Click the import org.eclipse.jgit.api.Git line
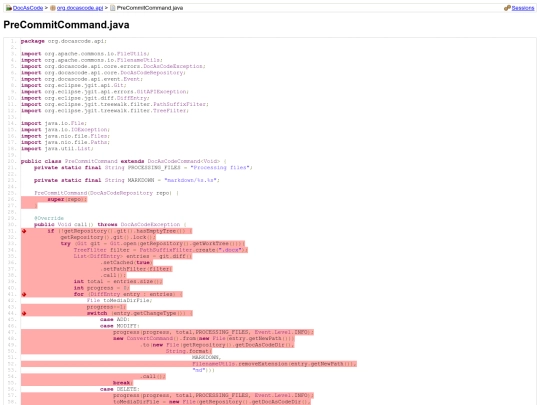This screenshot has width=540, height=405. [73, 85]
